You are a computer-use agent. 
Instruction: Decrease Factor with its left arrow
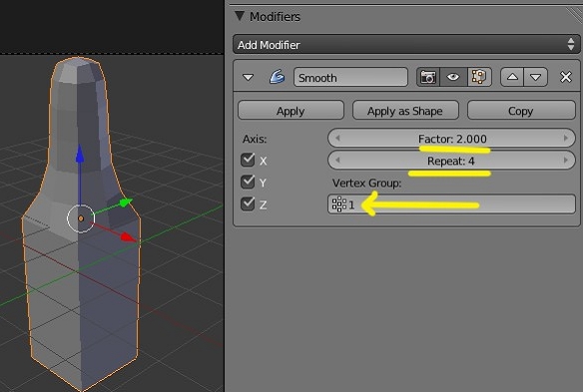(x=337, y=139)
